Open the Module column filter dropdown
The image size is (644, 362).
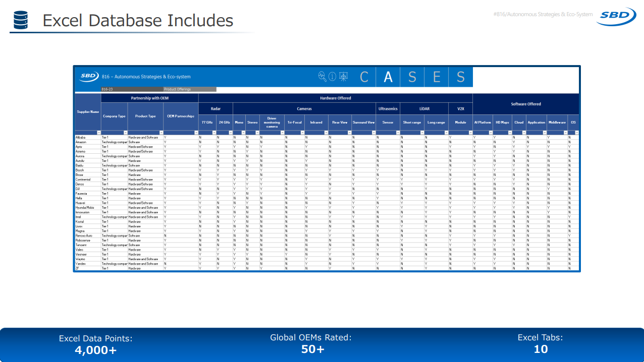(x=470, y=133)
